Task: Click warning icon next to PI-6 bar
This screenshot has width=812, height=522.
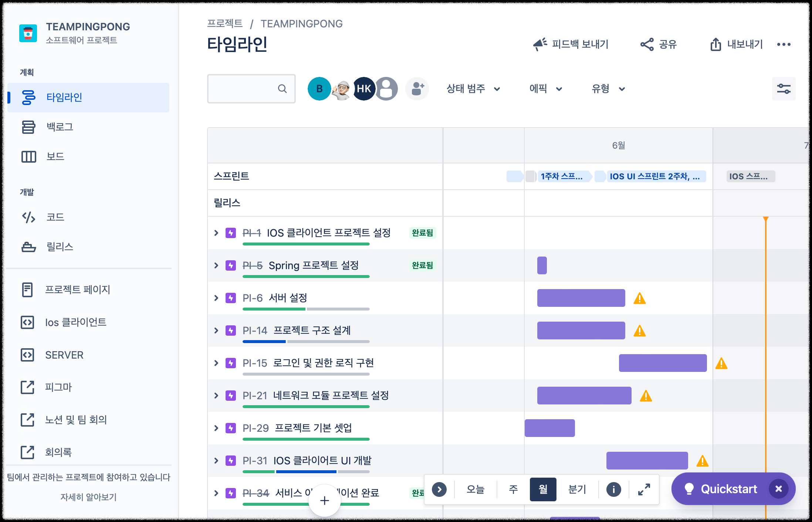Action: point(639,298)
